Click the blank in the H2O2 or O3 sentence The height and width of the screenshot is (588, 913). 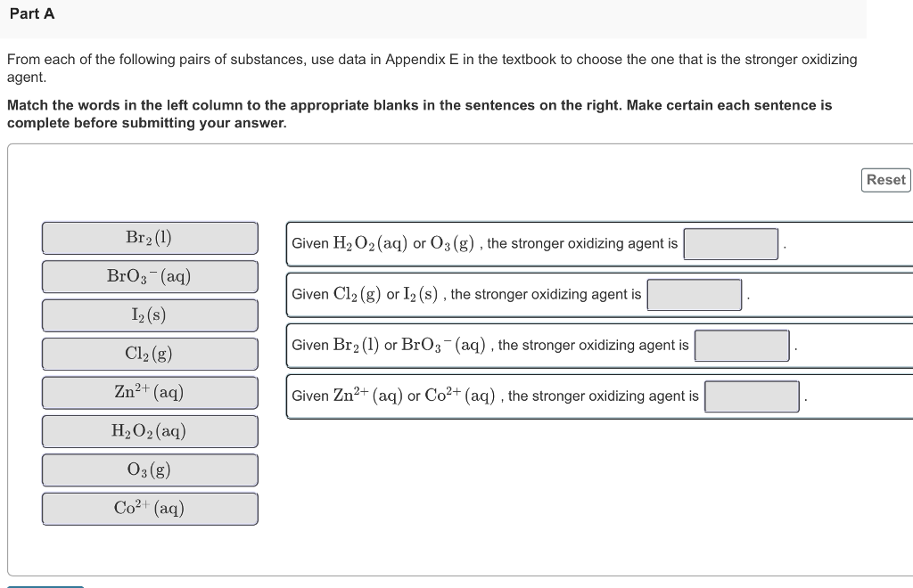click(x=731, y=243)
